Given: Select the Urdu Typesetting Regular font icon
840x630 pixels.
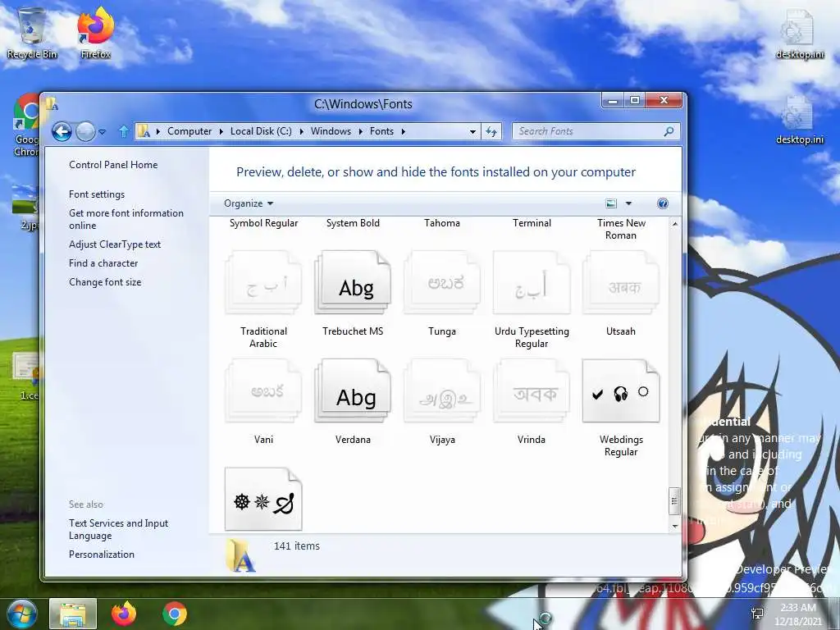Looking at the screenshot, I should (532, 283).
